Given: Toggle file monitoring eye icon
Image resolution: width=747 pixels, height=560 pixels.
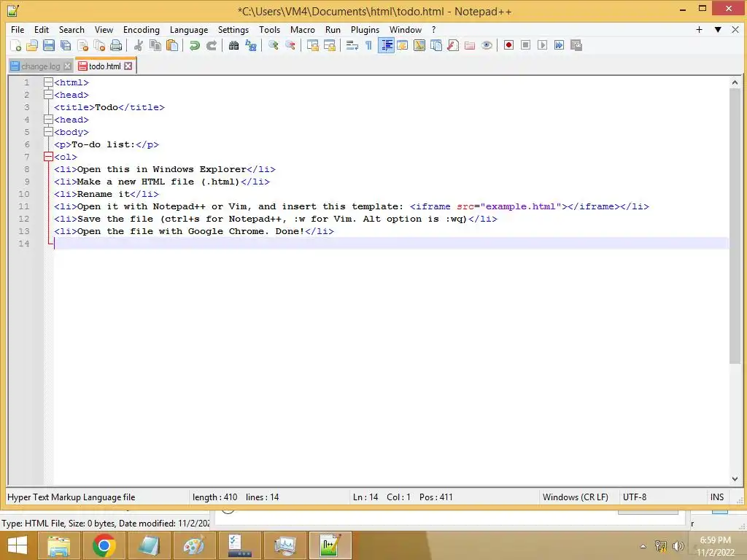Looking at the screenshot, I should (487, 45).
